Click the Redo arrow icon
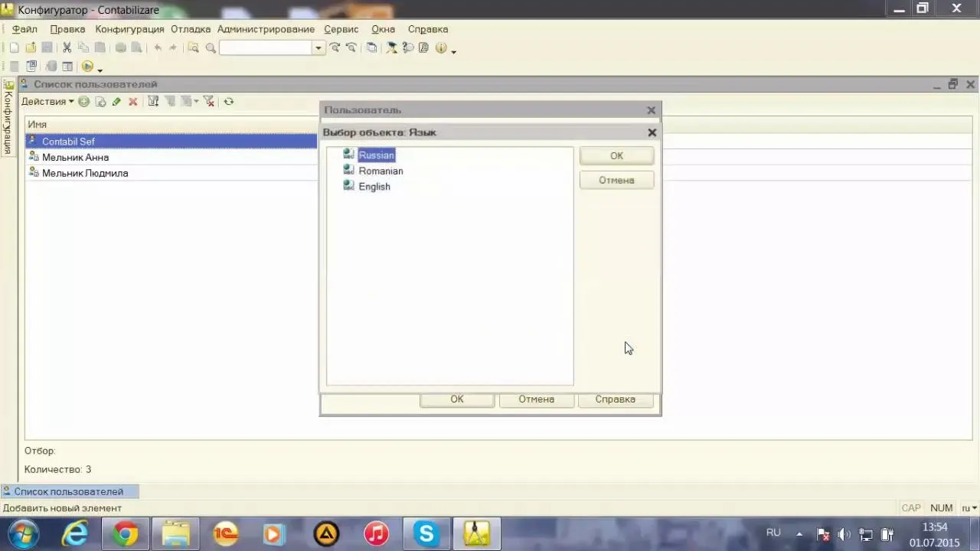 173,47
